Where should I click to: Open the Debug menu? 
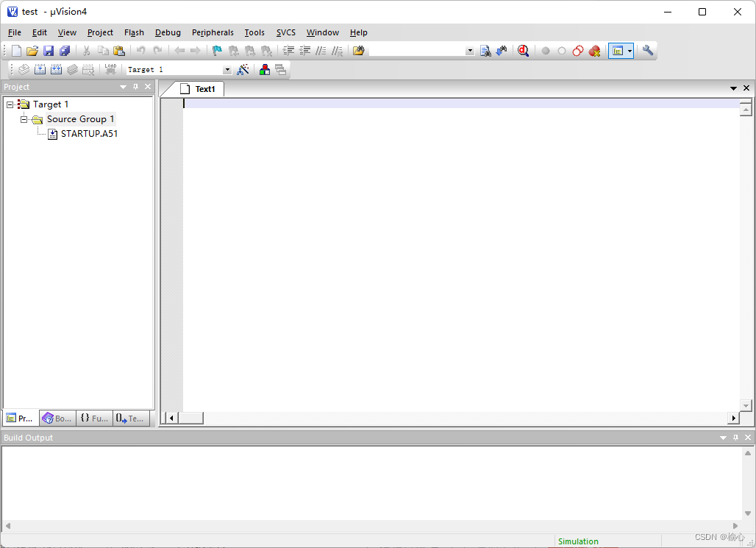click(168, 32)
